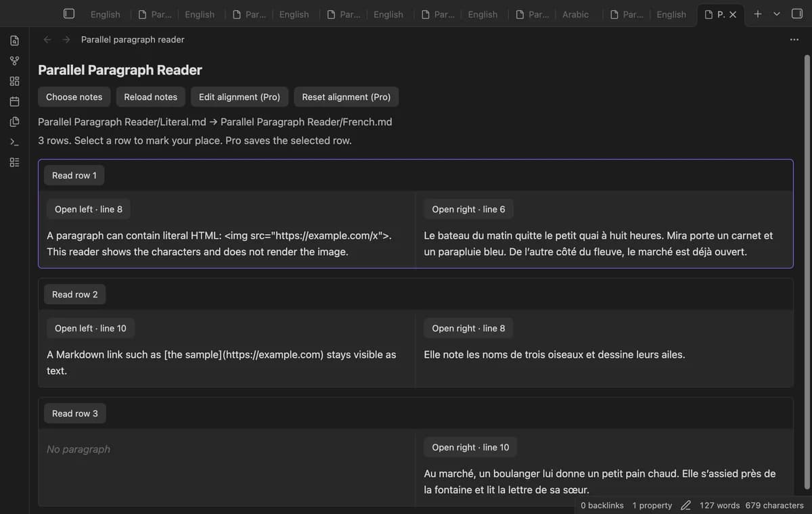Click the Parallel Paragraph Reader heading
This screenshot has height=514, width=812.
120,70
